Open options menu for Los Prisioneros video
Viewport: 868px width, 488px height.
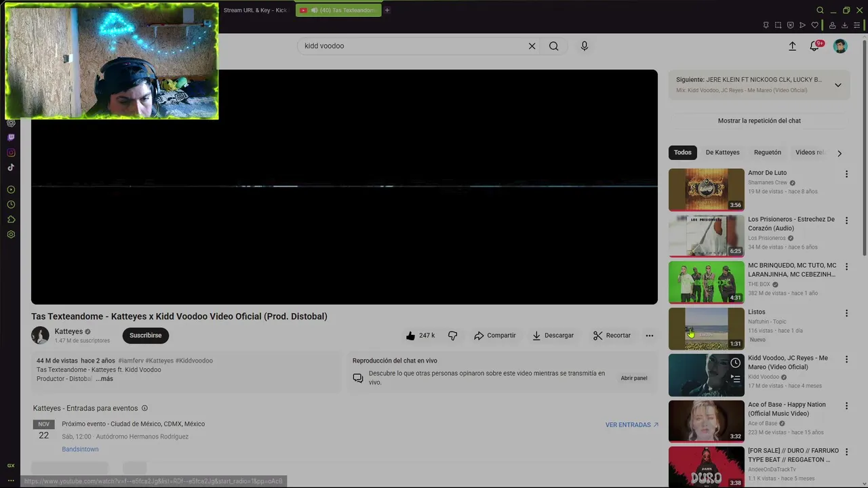[846, 221]
